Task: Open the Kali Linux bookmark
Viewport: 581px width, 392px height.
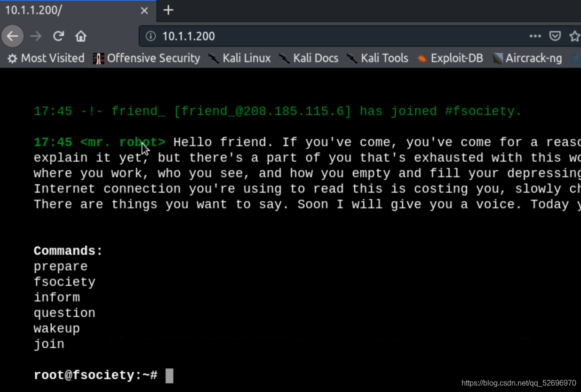Action: [240, 58]
